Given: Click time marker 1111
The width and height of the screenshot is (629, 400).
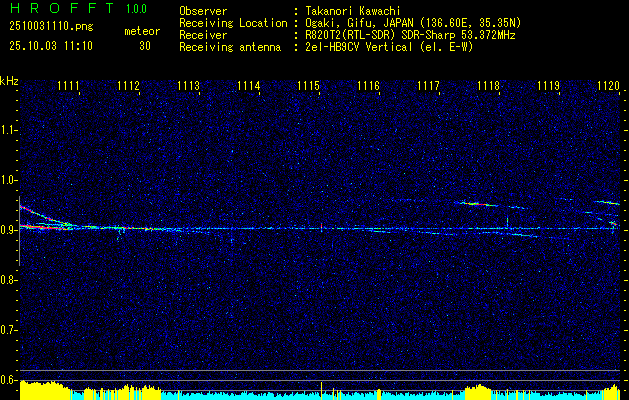Looking at the screenshot, I should (x=68, y=86).
